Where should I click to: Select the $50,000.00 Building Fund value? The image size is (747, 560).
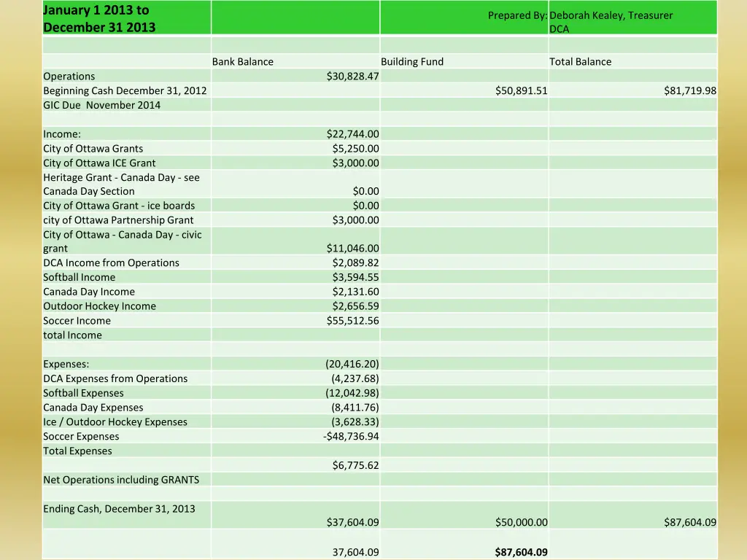pos(521,522)
